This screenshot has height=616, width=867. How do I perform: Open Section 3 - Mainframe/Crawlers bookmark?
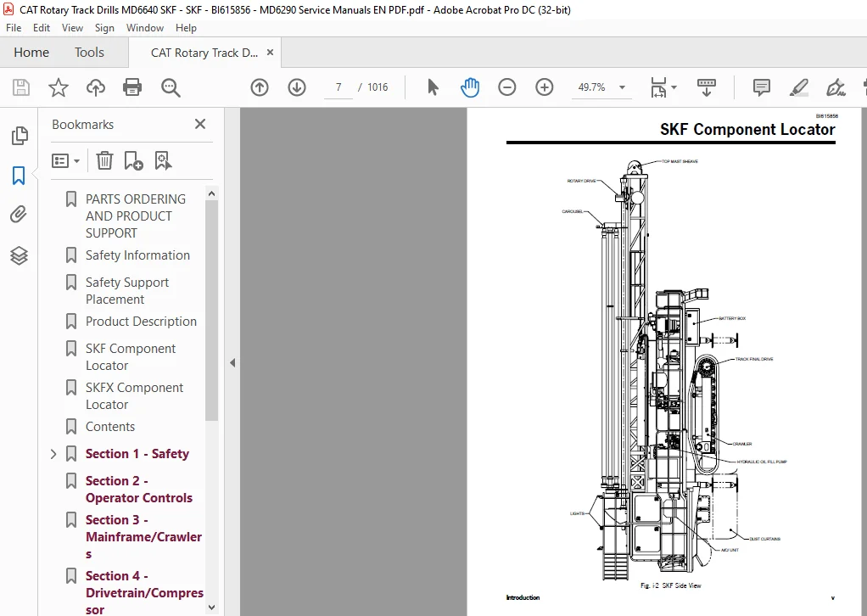[143, 537]
